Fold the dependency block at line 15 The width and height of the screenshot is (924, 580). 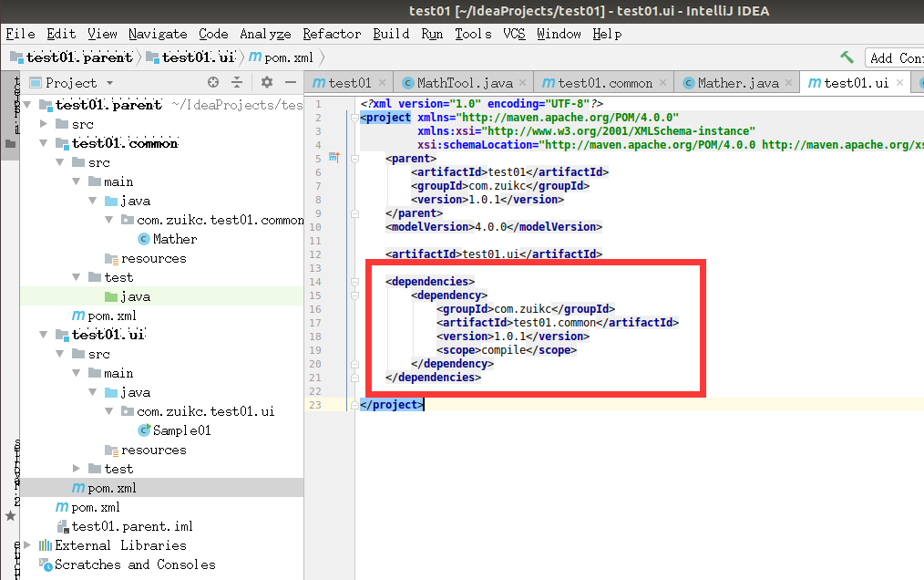coord(354,295)
